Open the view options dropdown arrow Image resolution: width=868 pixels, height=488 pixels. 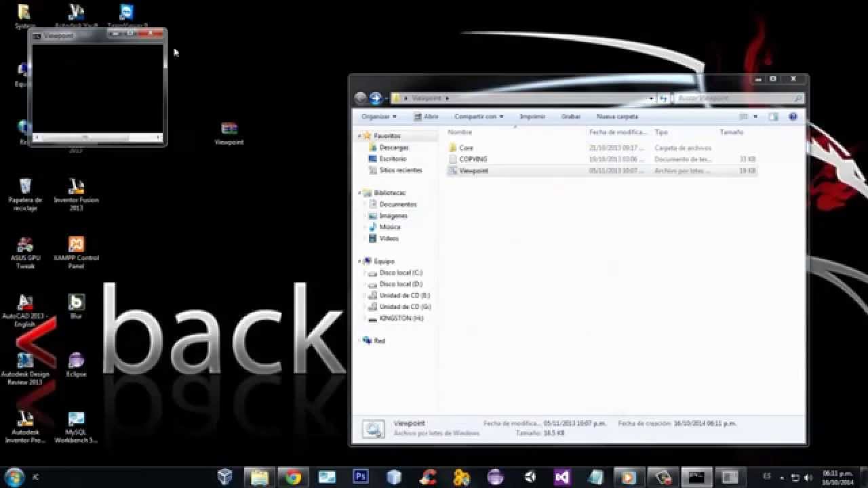755,117
